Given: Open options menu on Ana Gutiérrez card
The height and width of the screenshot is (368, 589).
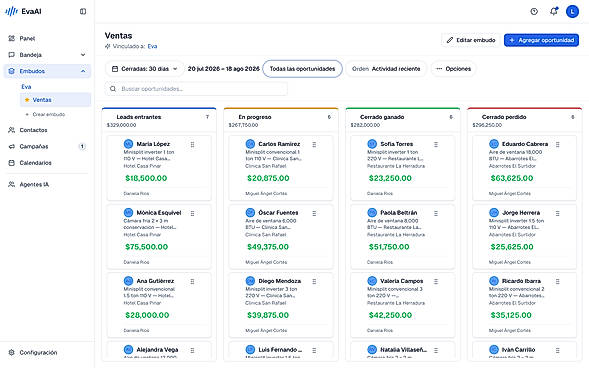Looking at the screenshot, I should pos(192,281).
